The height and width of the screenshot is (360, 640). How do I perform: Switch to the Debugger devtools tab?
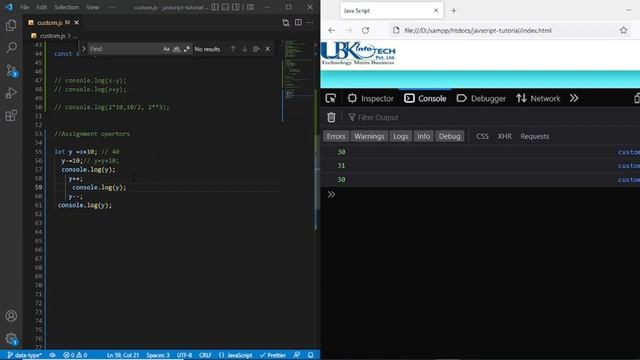tap(481, 98)
